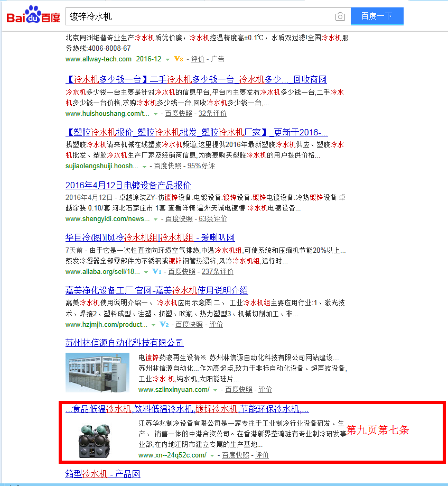
Task: Expand dropdown arrow after szlinxinyuan.com URL
Action: click(215, 390)
